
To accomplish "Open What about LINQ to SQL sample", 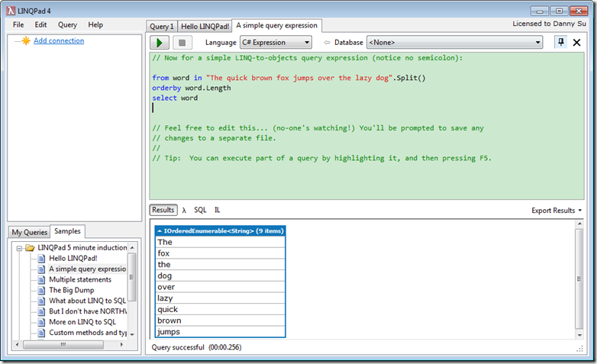I will (87, 301).
